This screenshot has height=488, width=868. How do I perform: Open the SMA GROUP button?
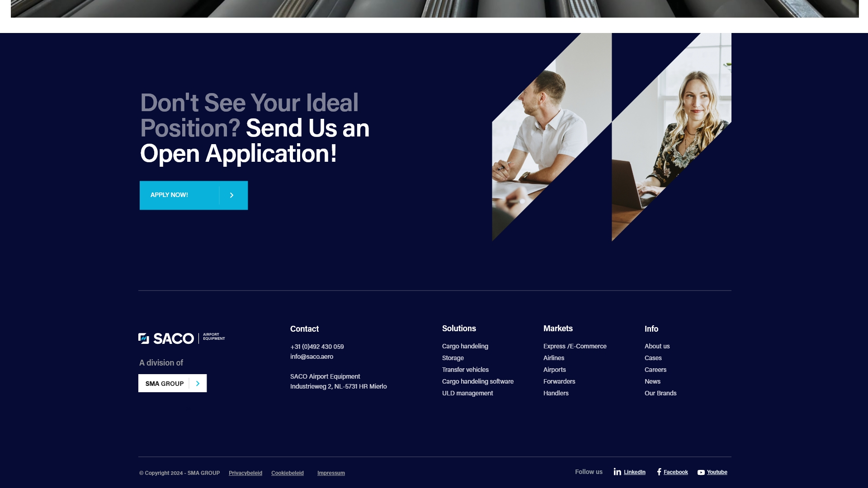pos(172,383)
